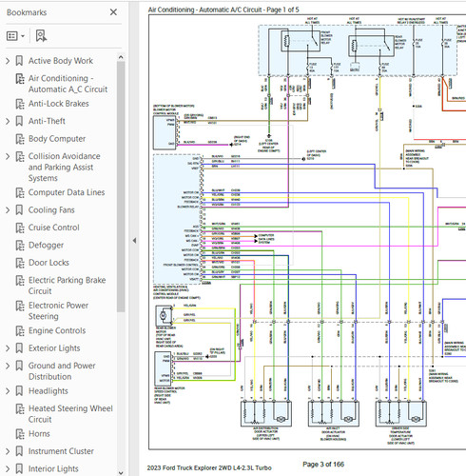Click the Body Computer bookmark icon
This screenshot has width=466, height=476.
[20, 139]
